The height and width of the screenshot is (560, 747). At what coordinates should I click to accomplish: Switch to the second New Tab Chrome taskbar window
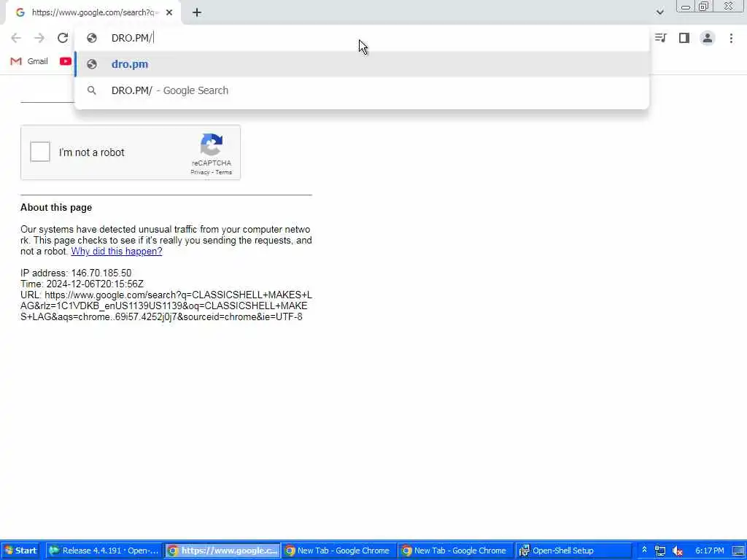click(x=455, y=551)
